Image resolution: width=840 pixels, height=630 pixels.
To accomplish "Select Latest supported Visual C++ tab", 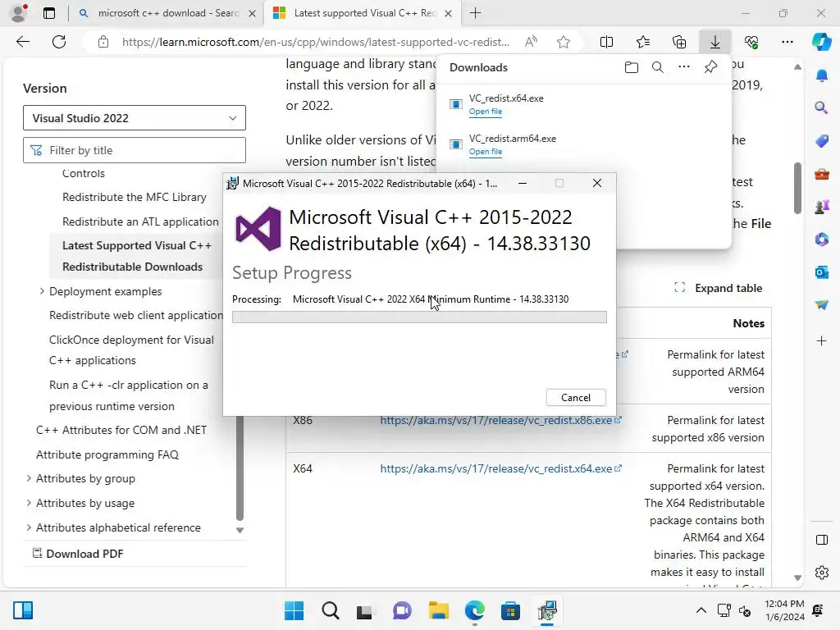I will coord(361,13).
